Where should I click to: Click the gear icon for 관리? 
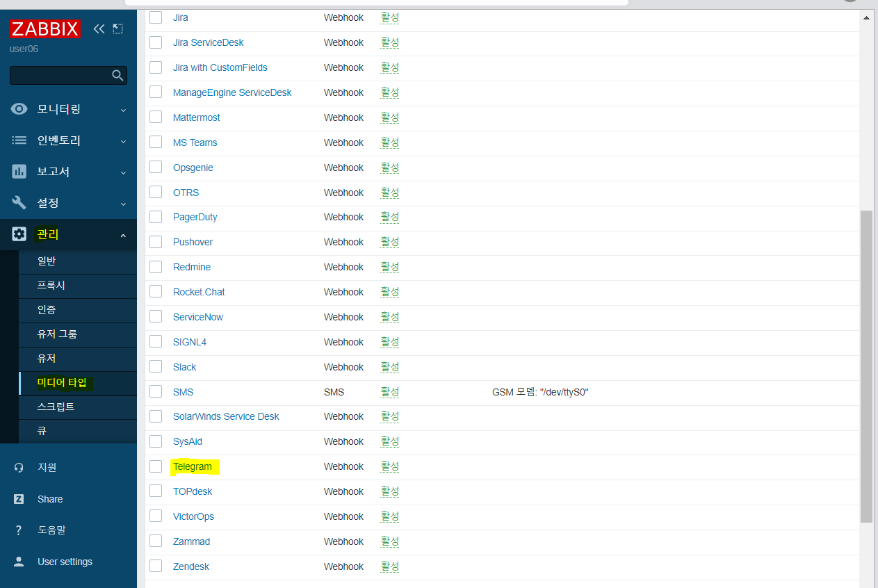point(19,234)
